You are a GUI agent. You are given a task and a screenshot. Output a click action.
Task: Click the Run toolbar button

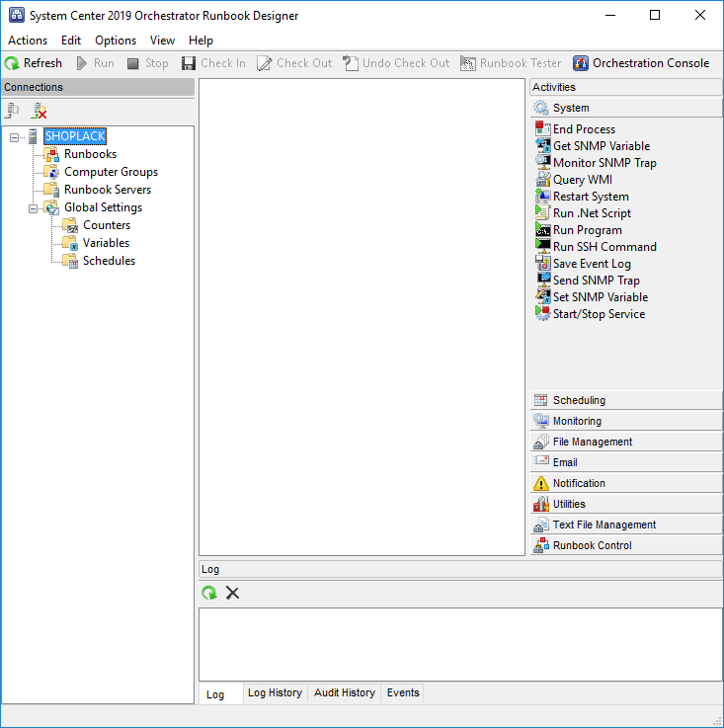95,63
